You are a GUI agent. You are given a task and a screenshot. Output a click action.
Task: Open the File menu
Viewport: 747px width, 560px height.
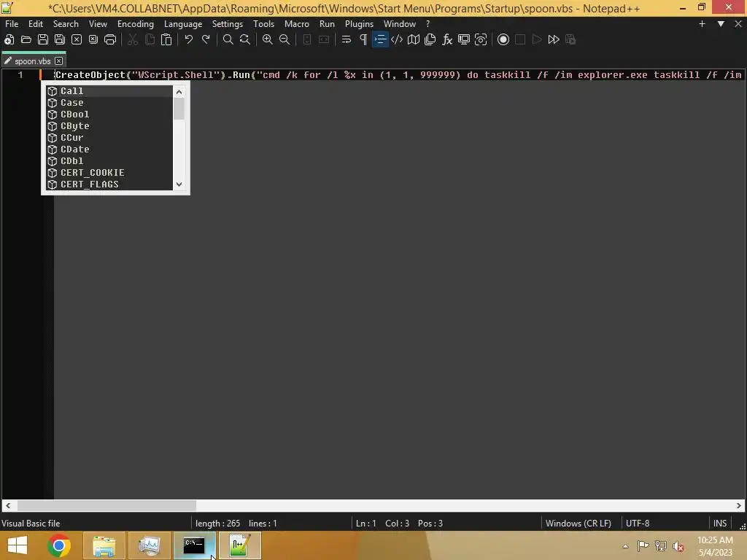tap(12, 24)
